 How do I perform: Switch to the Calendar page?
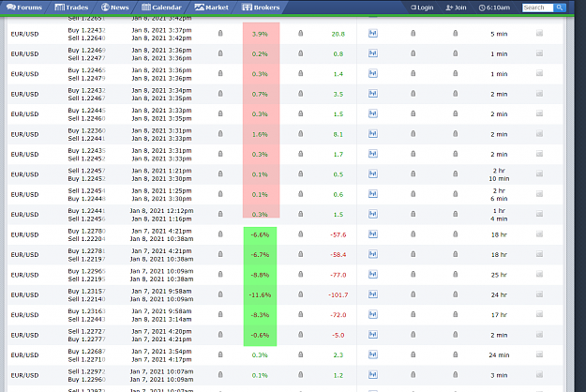161,8
